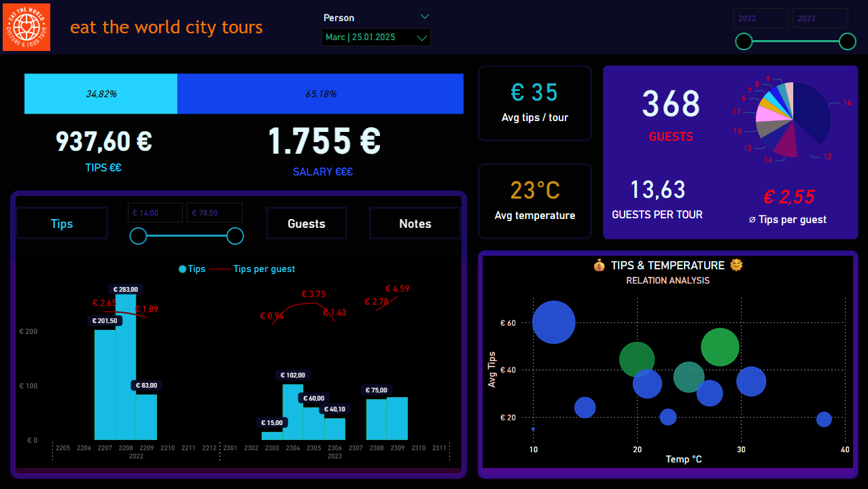Expand the Person slicer header chevron
868x489 pixels.
coord(425,17)
